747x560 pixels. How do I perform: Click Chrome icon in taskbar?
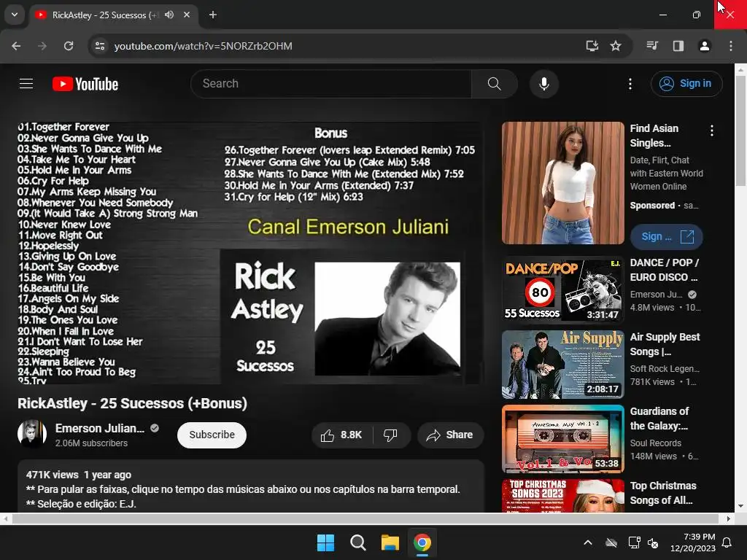point(422,542)
